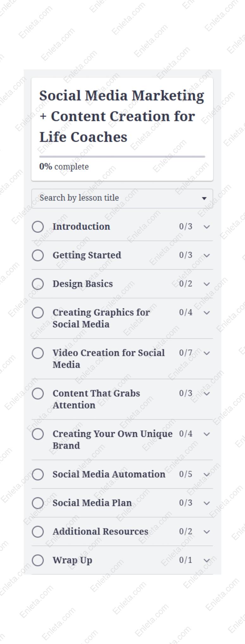Click the Search by lesson title field

tap(114, 198)
